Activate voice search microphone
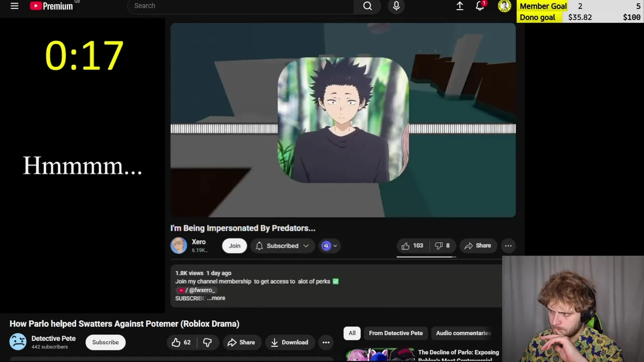Viewport: 644px width, 362px height. 396,6
